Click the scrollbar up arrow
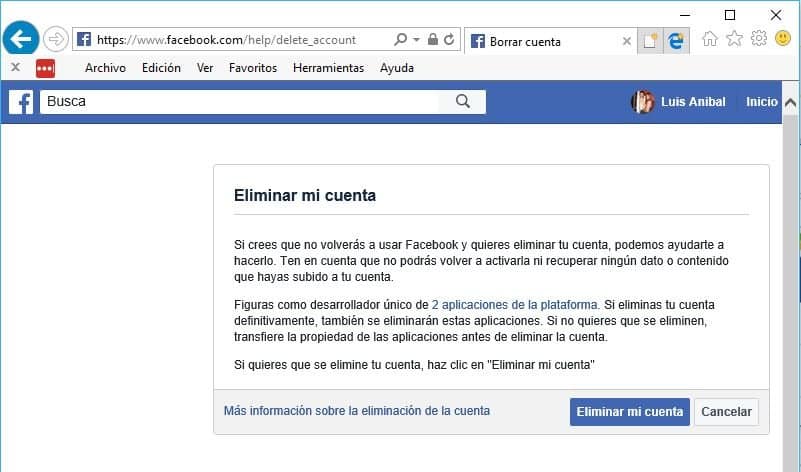801x472 pixels. pyautogui.click(x=791, y=102)
